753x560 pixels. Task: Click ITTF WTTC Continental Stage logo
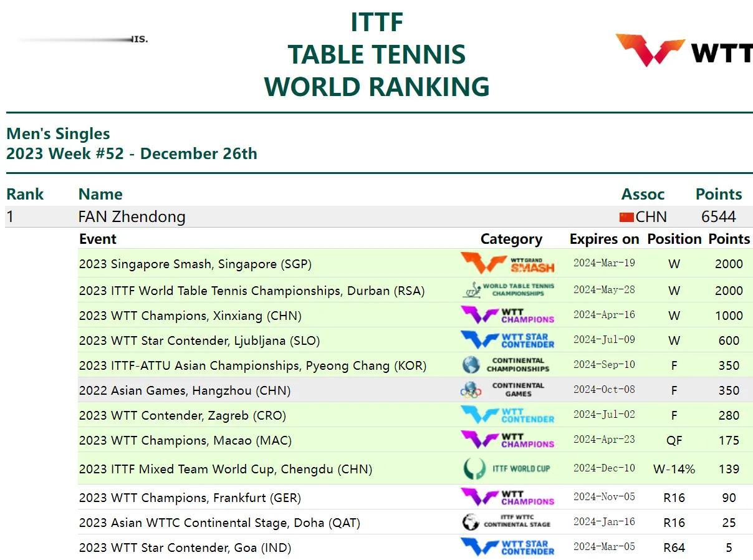(506, 522)
